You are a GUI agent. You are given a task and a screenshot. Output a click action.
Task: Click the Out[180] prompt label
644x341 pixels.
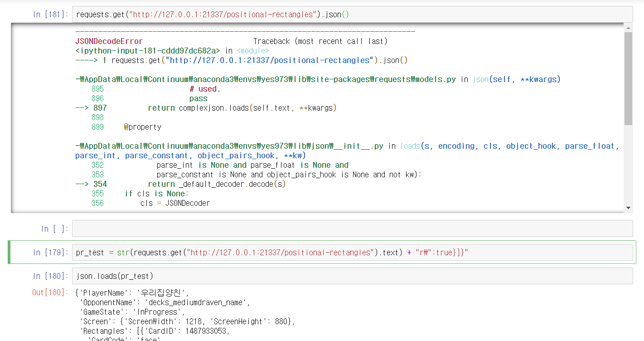click(49, 292)
